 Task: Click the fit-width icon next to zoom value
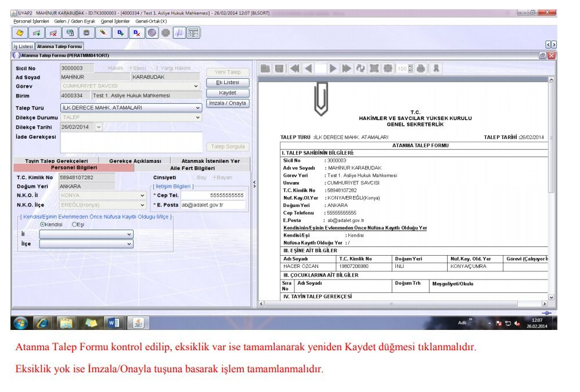coord(388,68)
